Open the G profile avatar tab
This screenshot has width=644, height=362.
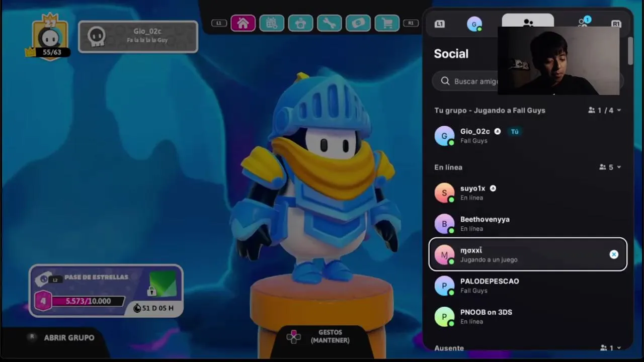(x=474, y=24)
